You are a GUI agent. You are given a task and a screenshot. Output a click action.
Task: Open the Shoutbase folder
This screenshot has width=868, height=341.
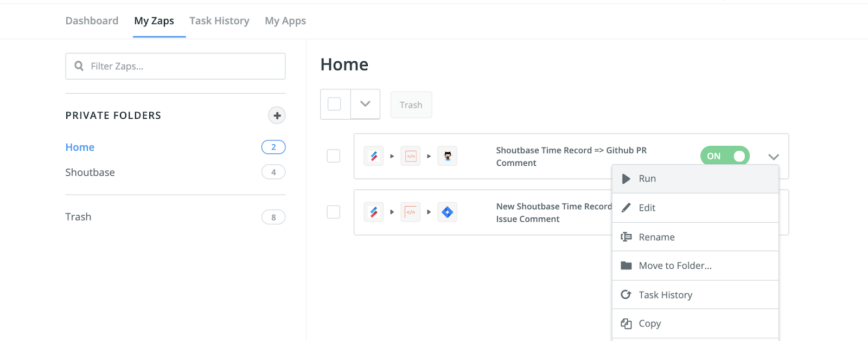[90, 172]
